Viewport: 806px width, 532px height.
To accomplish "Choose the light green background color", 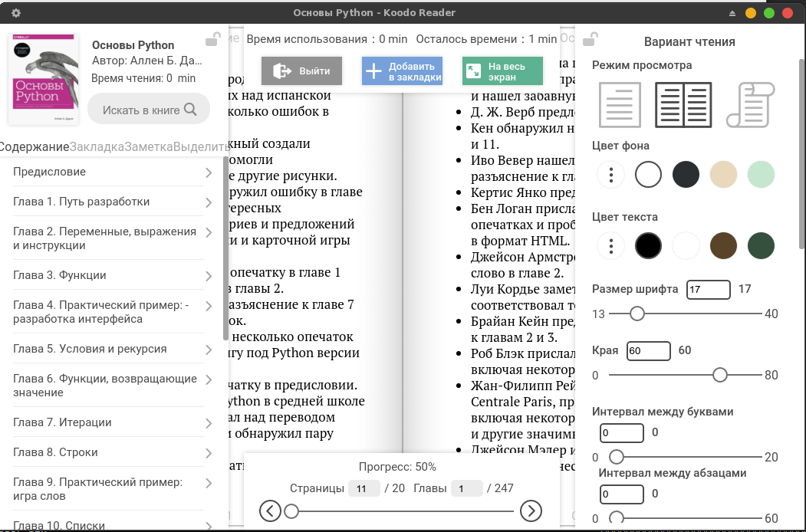I will point(761,175).
